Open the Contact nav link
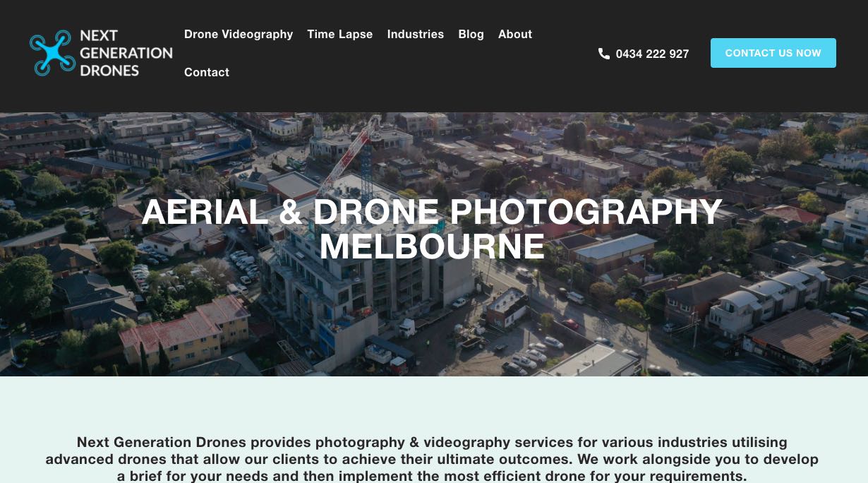This screenshot has width=868, height=483. click(x=207, y=72)
